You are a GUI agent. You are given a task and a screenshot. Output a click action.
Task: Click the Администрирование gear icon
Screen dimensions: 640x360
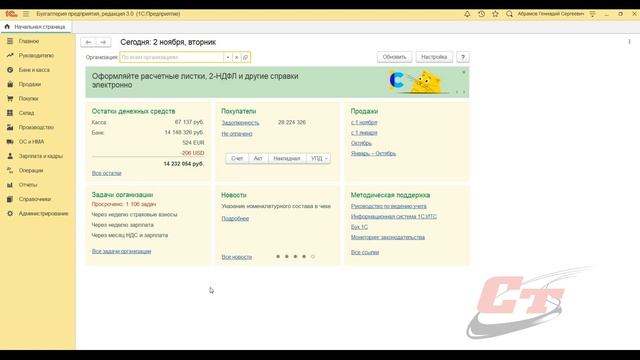(10, 213)
